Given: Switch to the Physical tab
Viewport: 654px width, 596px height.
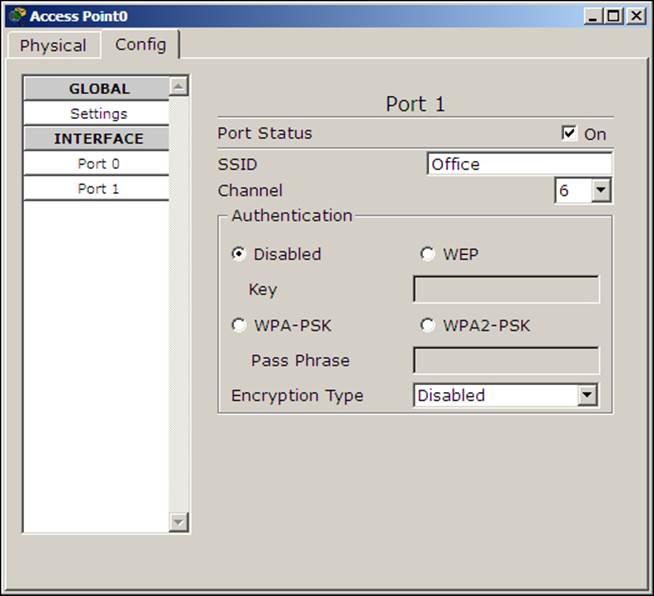Looking at the screenshot, I should click(x=53, y=45).
